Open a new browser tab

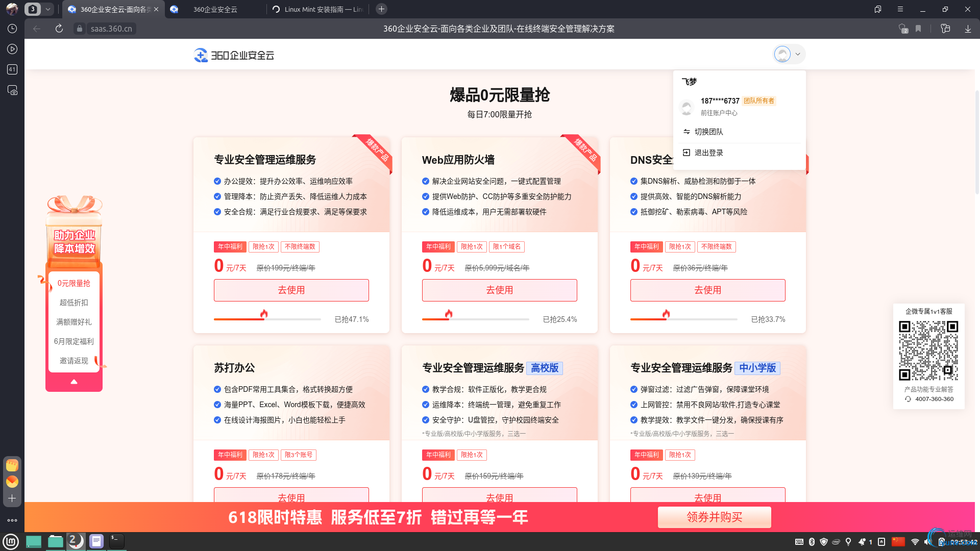point(381,9)
